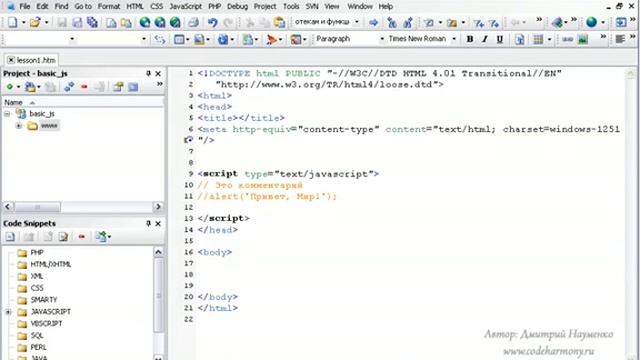Open the Paragraph style dropdown
640x360 pixels.
[x=382, y=39]
